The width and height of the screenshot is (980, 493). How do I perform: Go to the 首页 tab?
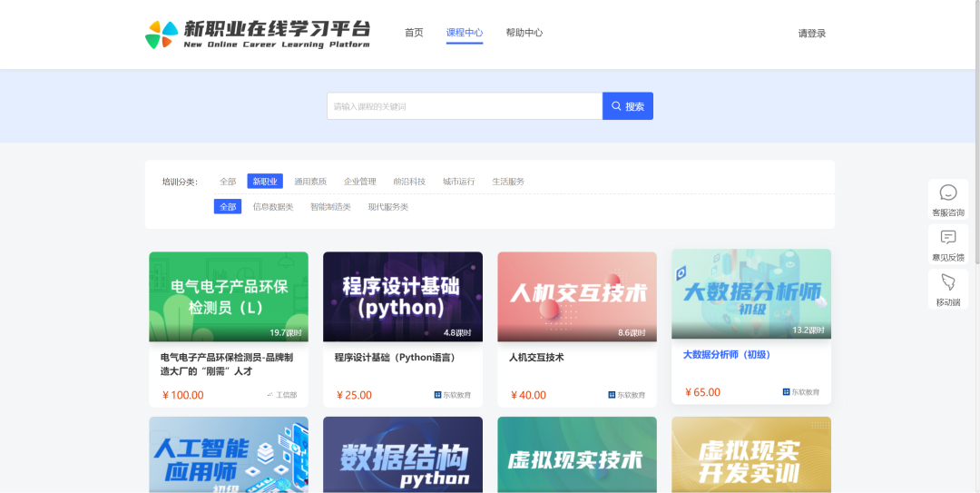click(414, 33)
